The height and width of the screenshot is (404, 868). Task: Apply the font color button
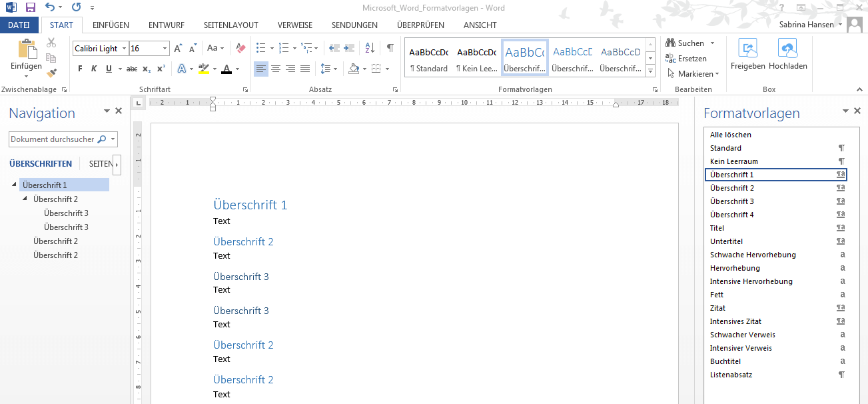[226, 69]
